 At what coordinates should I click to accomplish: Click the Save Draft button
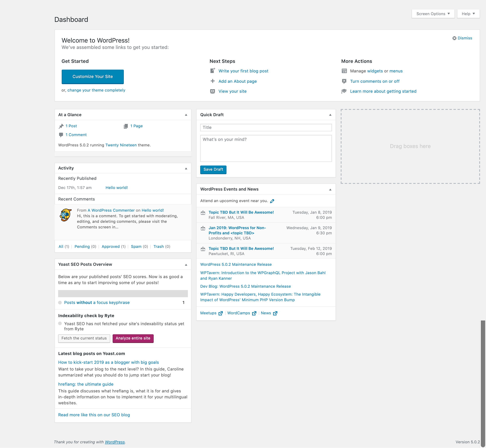click(x=213, y=169)
